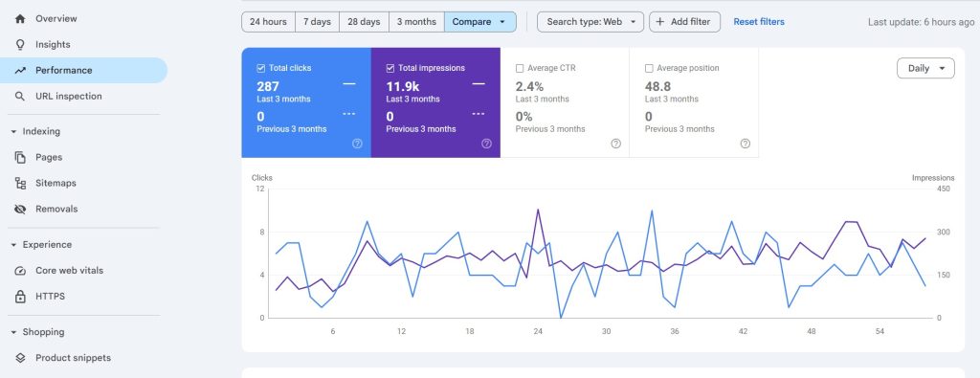
Task: Enable the Average CTR checkbox
Action: 520,68
